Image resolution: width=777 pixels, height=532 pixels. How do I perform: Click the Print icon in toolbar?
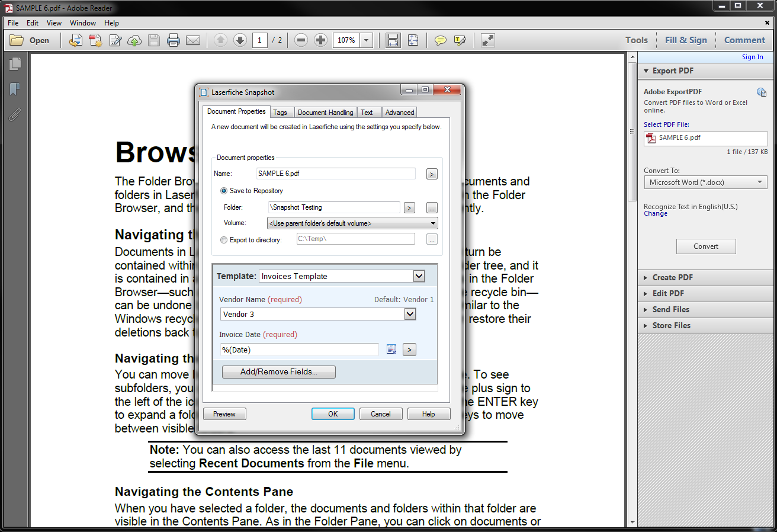(174, 40)
